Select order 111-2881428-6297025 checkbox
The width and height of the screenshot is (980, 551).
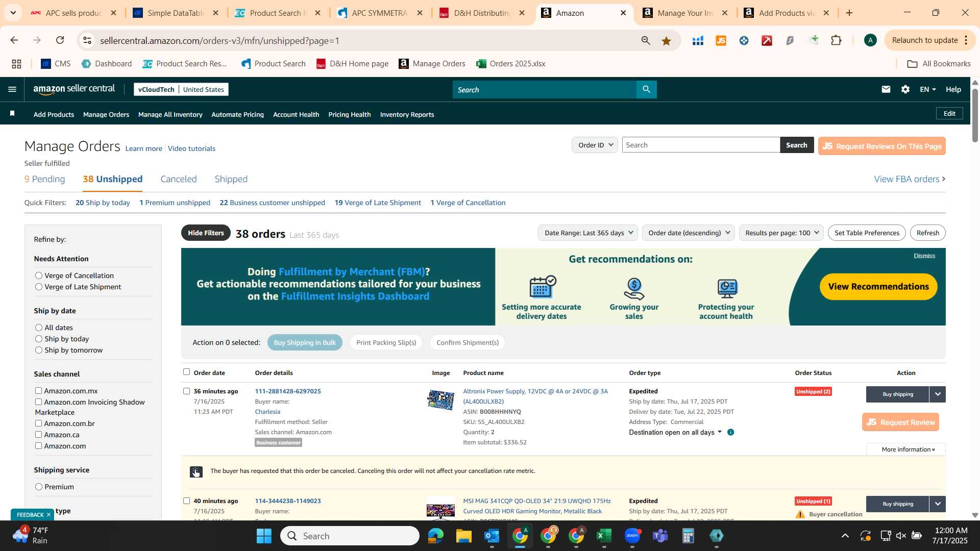coord(186,391)
